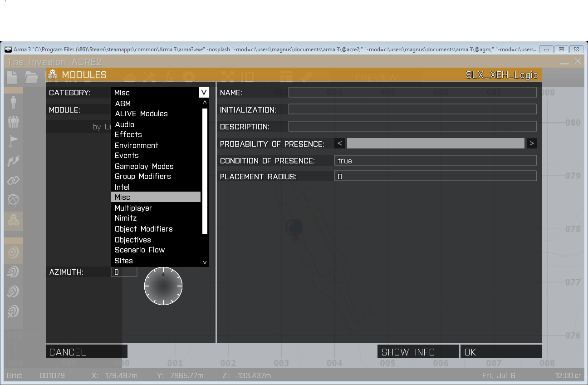Click the Grid 001079 readout

(x=36, y=375)
